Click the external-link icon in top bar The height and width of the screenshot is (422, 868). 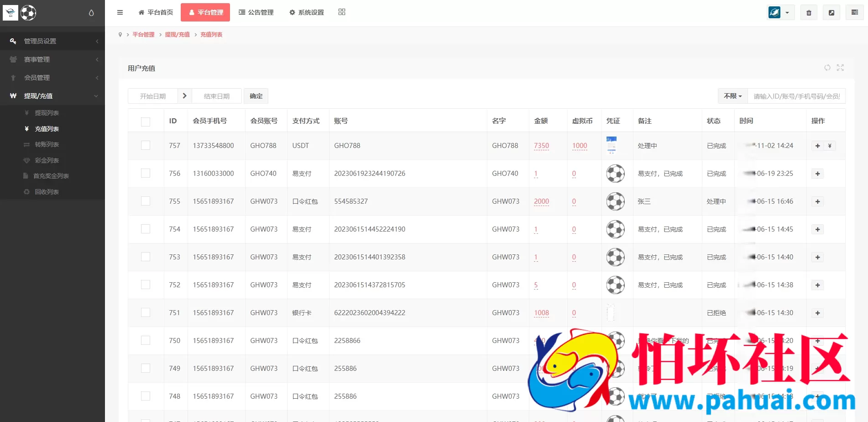point(831,13)
